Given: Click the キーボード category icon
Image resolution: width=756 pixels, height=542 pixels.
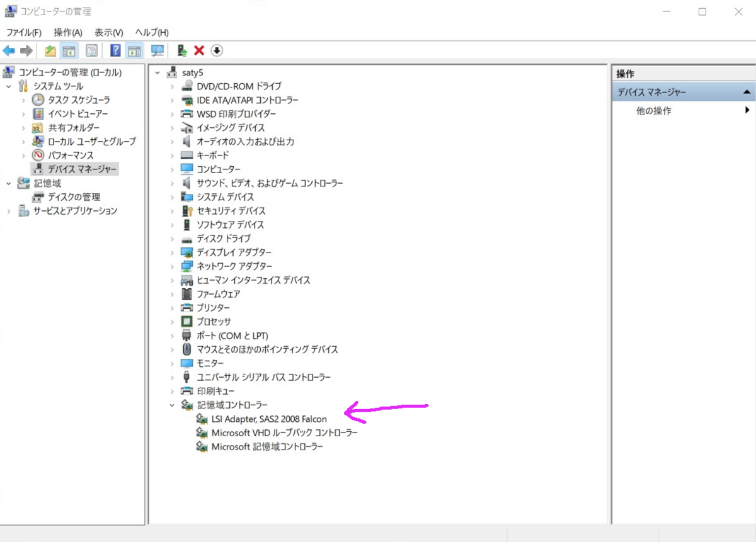Looking at the screenshot, I should (186, 155).
